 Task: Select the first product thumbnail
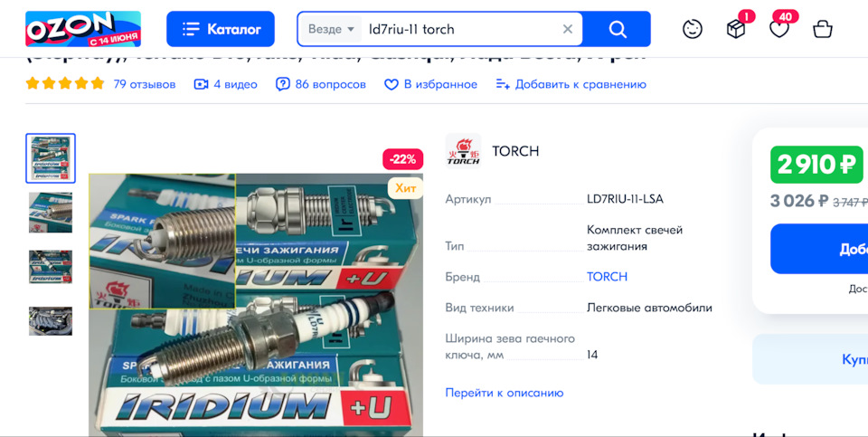51,158
